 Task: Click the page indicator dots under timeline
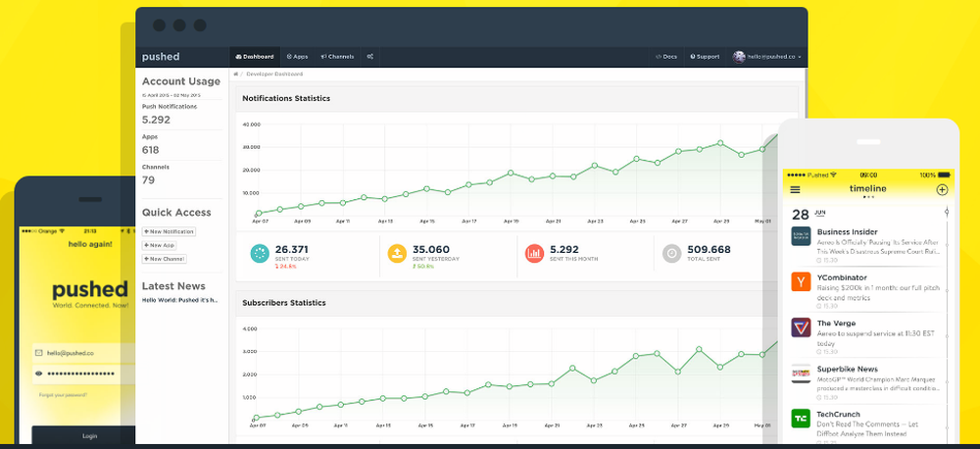coord(868,198)
